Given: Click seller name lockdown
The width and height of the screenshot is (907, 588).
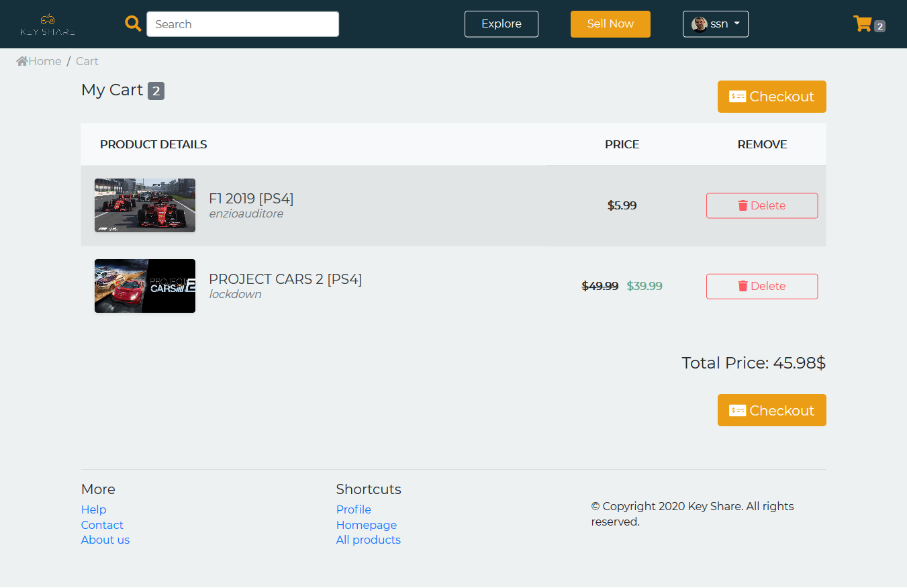Looking at the screenshot, I should pos(235,295).
